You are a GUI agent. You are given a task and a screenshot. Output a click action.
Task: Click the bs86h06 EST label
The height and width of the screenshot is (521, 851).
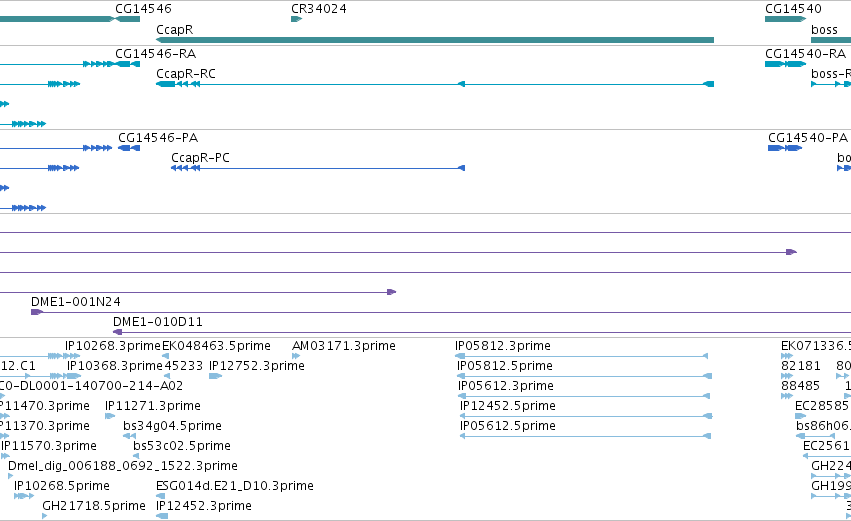click(x=823, y=426)
